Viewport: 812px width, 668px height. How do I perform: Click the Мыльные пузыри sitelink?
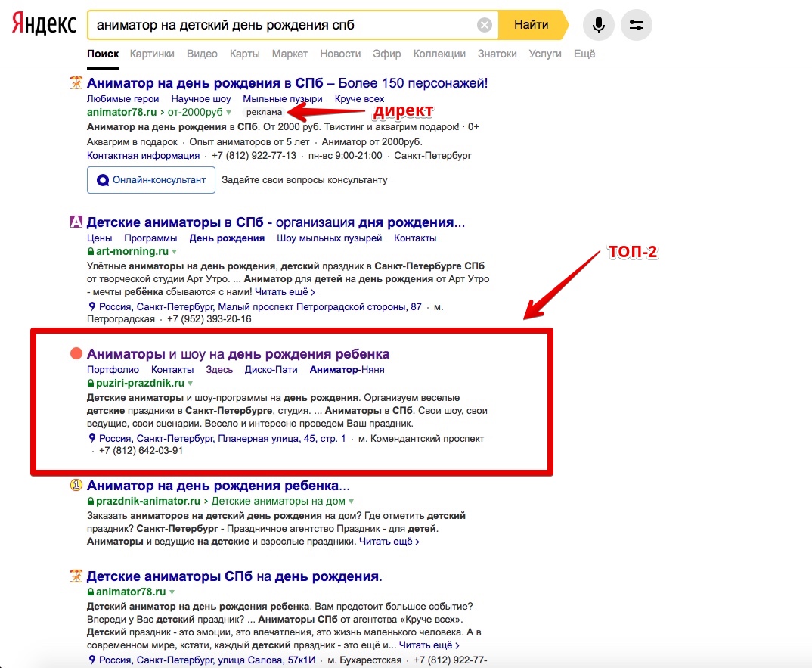283,99
